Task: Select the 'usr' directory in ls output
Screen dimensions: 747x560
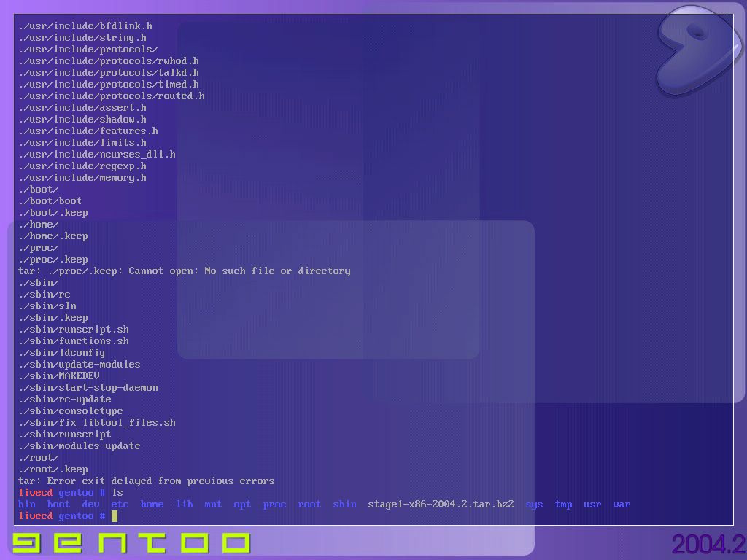Action: 592,505
